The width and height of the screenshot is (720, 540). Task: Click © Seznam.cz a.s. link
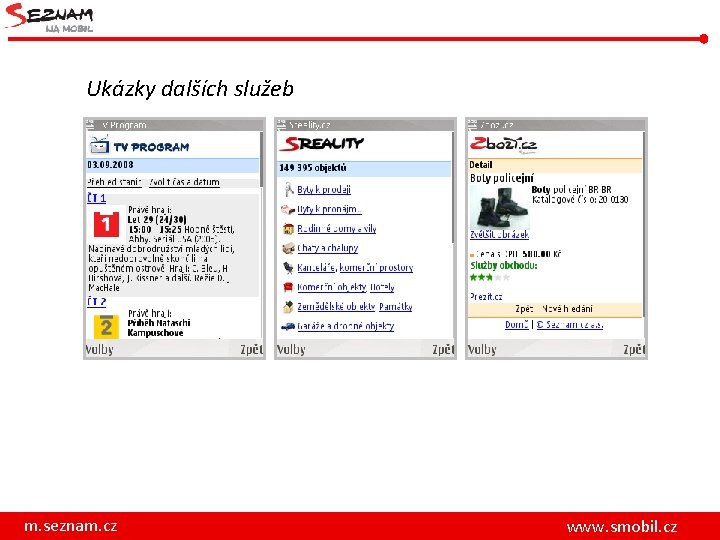coord(569,325)
